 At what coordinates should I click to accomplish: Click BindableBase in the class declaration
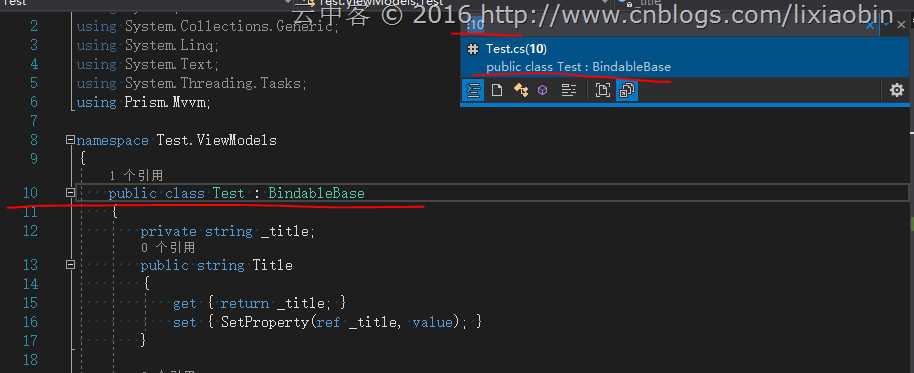pos(316,193)
